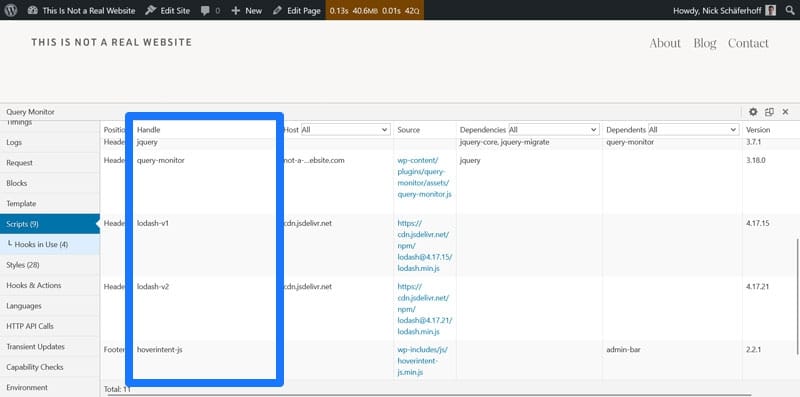The image size is (800, 397).
Task: Click the Query Monitor panel title
Action: pos(30,112)
